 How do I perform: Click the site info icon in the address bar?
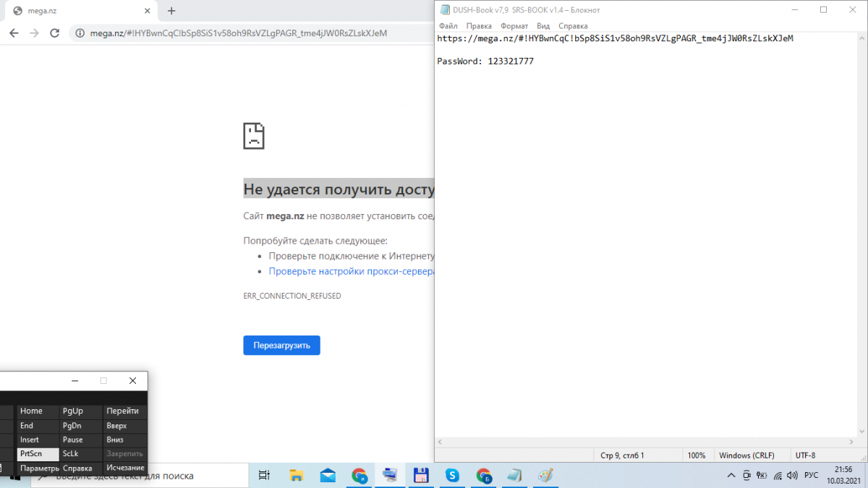80,33
